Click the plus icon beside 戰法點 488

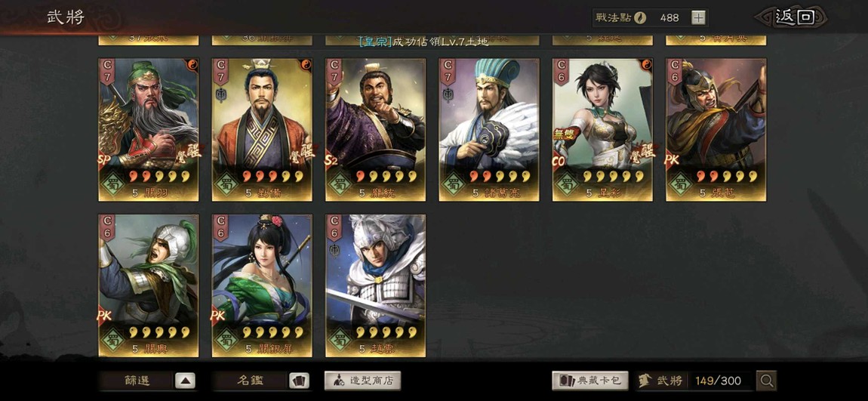(699, 17)
